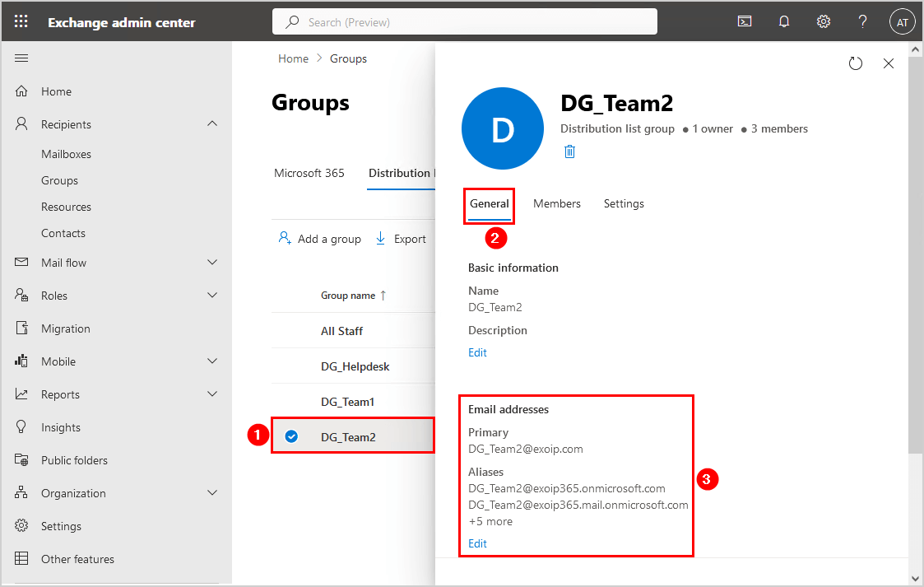This screenshot has width=924, height=587.
Task: Click in the Search (Preview) field
Action: pos(464,21)
